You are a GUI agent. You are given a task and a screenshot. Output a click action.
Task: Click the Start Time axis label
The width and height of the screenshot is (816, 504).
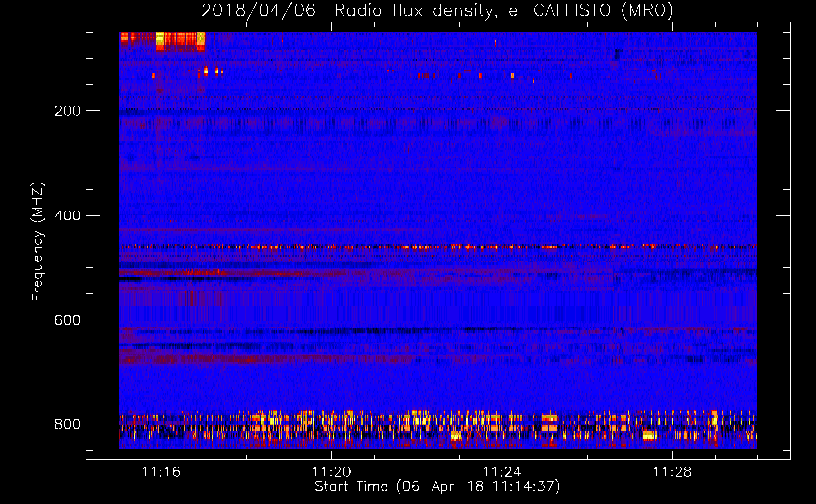click(x=437, y=487)
